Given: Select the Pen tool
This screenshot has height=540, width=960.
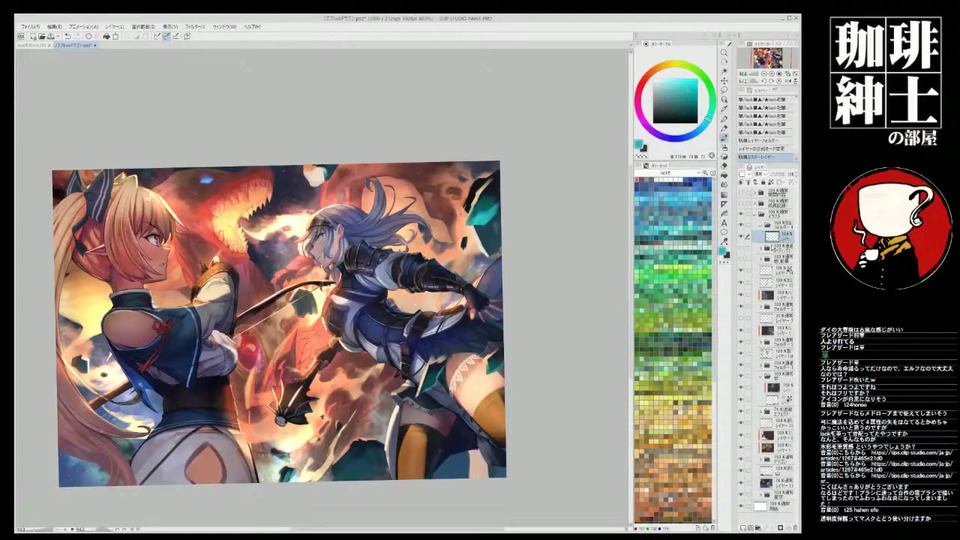Looking at the screenshot, I should [724, 119].
